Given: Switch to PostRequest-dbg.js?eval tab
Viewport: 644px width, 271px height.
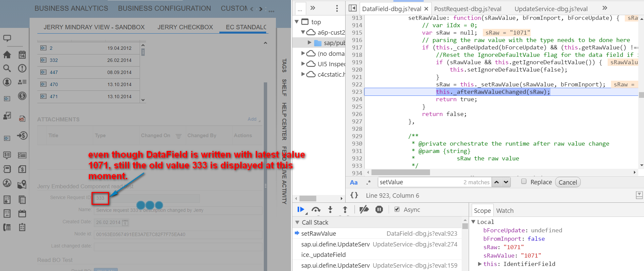Looking at the screenshot, I should click(x=467, y=9).
